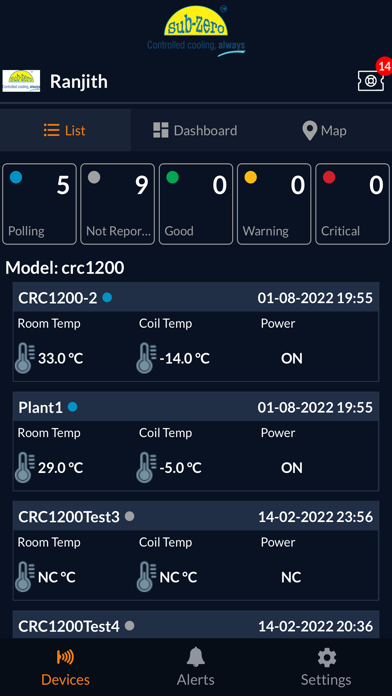Filter devices by Not Reporting status
Viewport: 392px width, 696px height.
pos(118,204)
